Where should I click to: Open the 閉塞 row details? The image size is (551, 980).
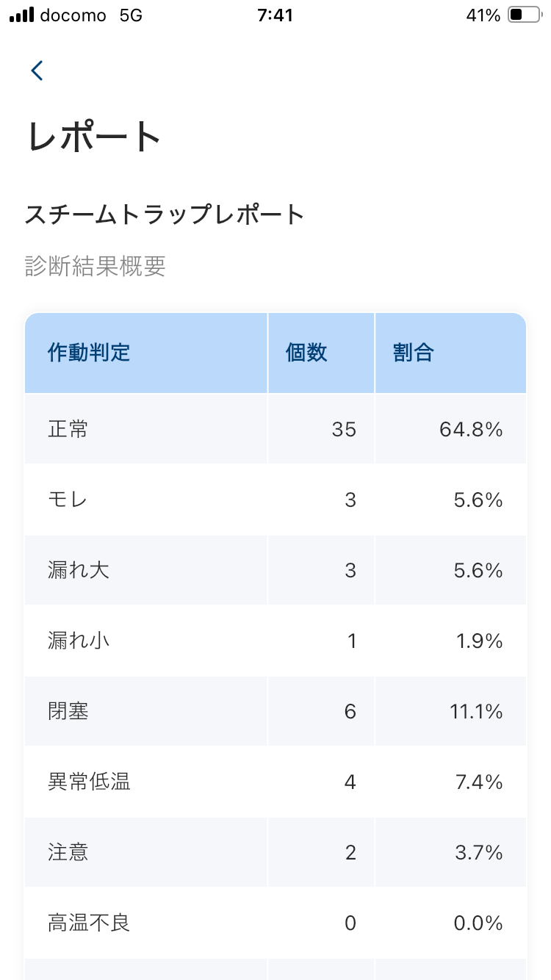(275, 711)
